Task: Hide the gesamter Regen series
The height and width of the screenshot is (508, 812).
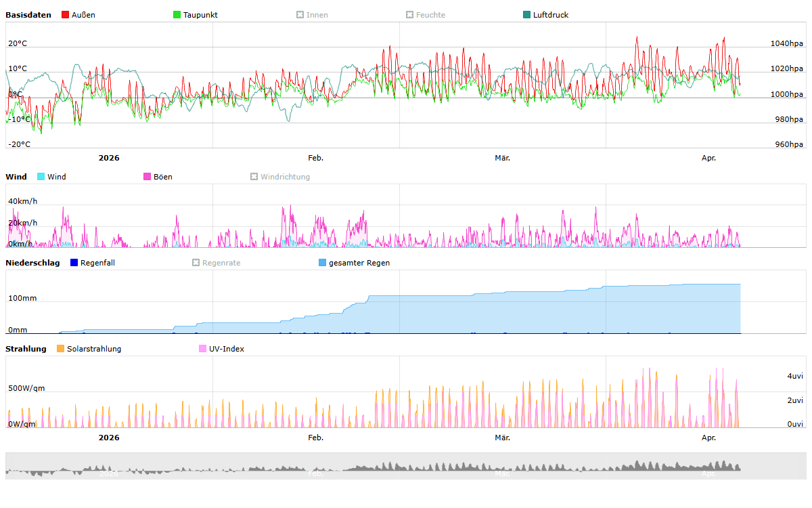Action: click(x=354, y=263)
